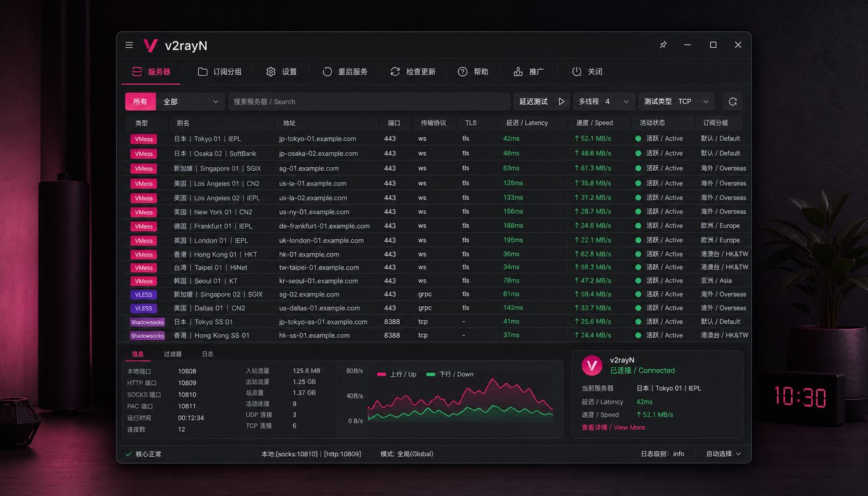The image size is (868, 496).
Task: Click the core status checkmark icon
Action: [129, 454]
